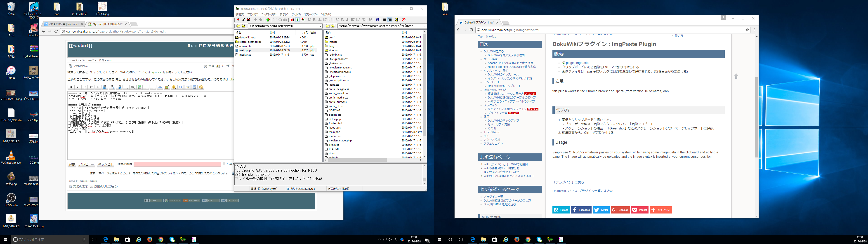
Task: Switch FFFTP to details view mode
Action: coord(390,20)
